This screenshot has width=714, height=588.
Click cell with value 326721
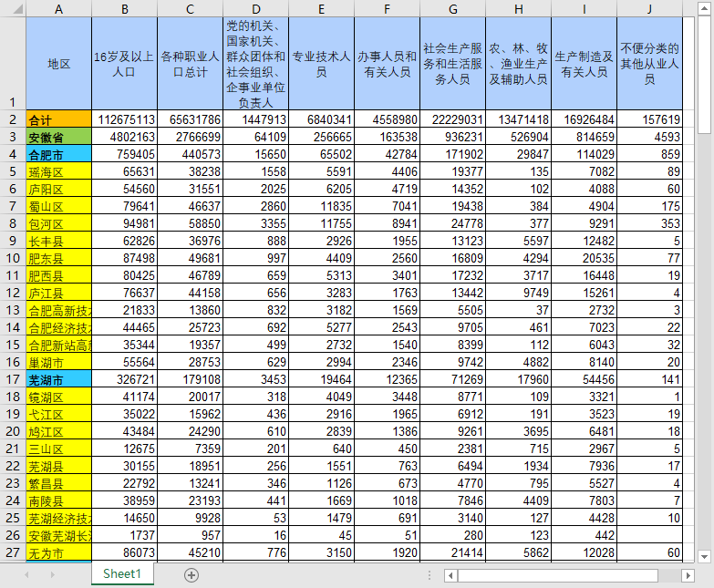coord(124,379)
